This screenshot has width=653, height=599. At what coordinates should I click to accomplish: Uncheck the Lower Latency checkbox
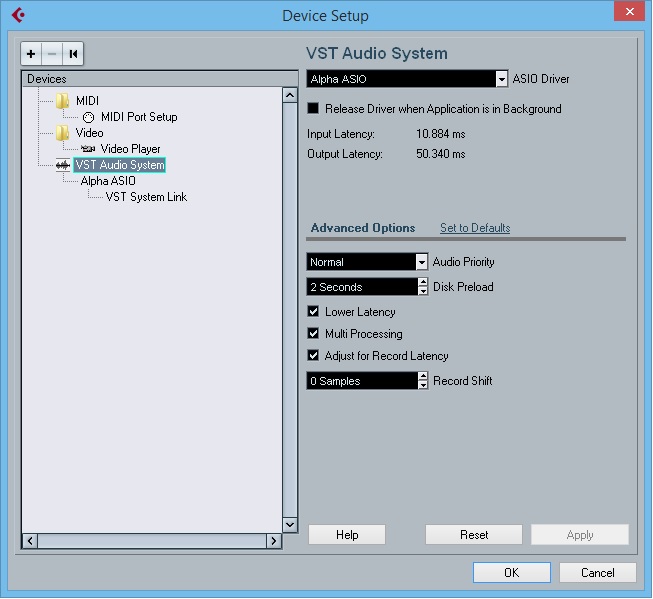point(313,312)
